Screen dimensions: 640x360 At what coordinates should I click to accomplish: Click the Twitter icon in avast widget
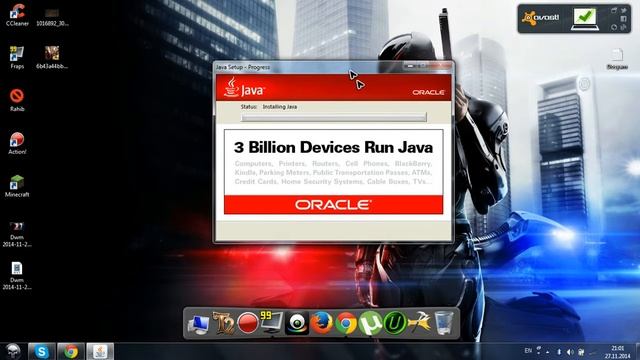coord(624,10)
